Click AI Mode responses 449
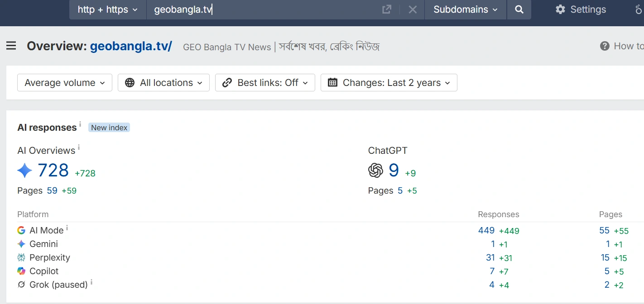Viewport: 644px width, 304px height. tap(486, 230)
